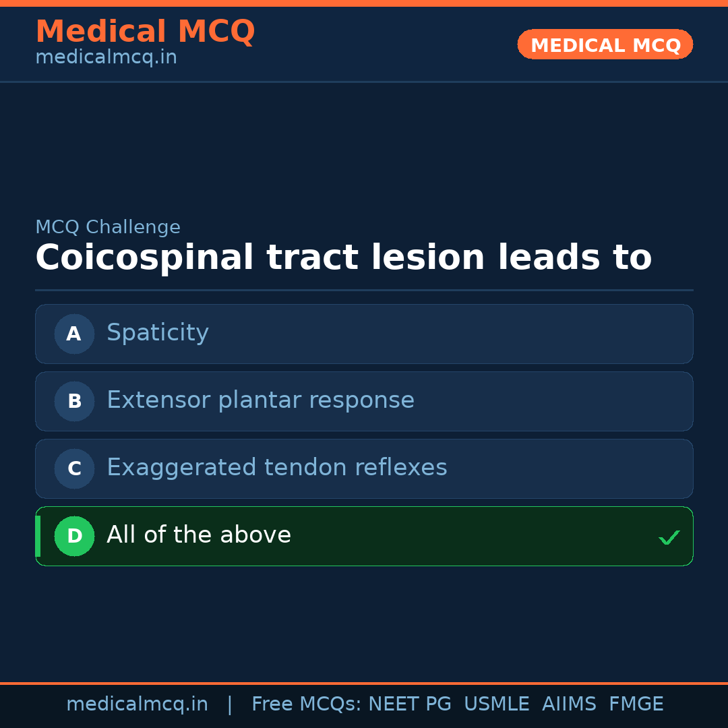This screenshot has width=728, height=728.
Task: Click the AIIMS footer label
Action: point(569,704)
